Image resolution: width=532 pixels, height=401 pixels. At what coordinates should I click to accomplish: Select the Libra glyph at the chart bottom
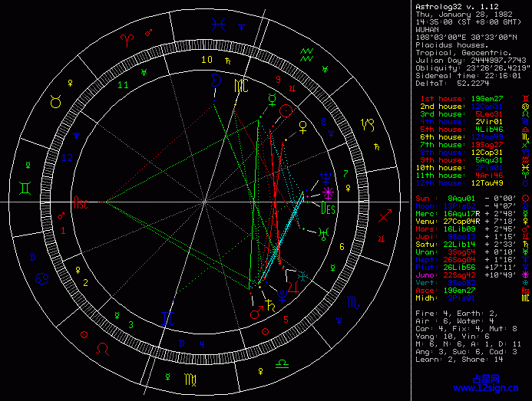(283, 362)
